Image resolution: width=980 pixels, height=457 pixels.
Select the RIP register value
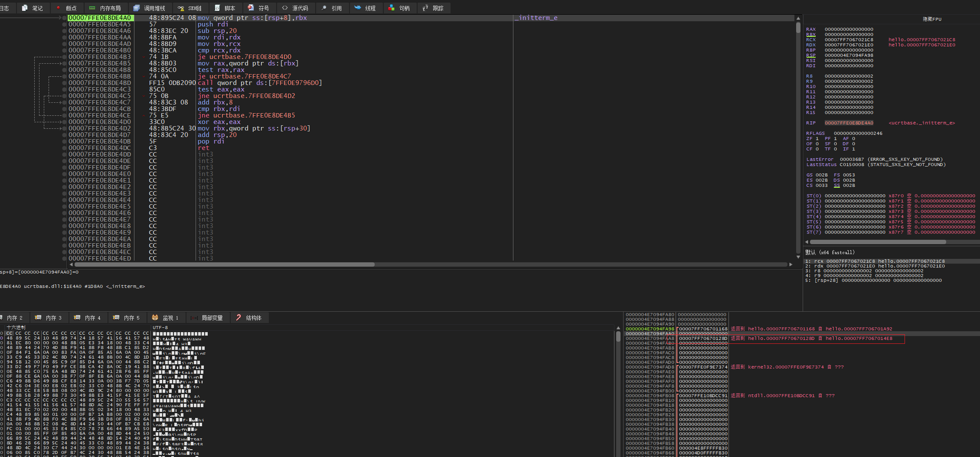point(849,123)
